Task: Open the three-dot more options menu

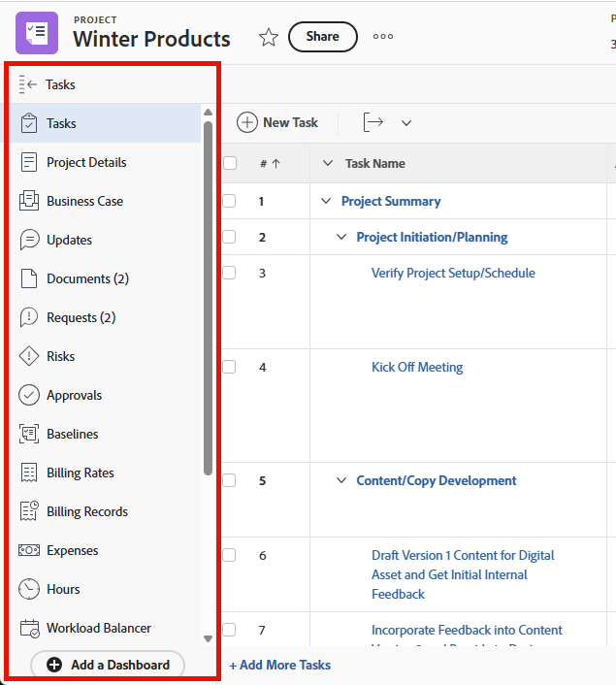Action: 383,37
